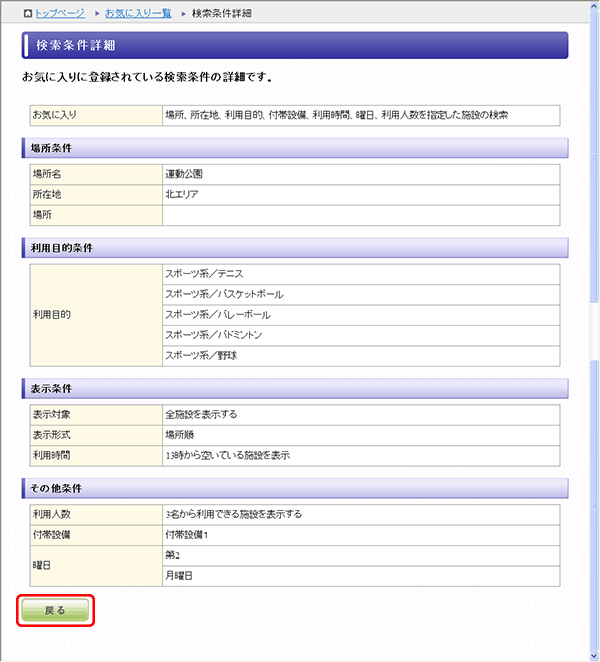Click the 利用目的 label cell
This screenshot has height=662, width=600.
(96, 315)
